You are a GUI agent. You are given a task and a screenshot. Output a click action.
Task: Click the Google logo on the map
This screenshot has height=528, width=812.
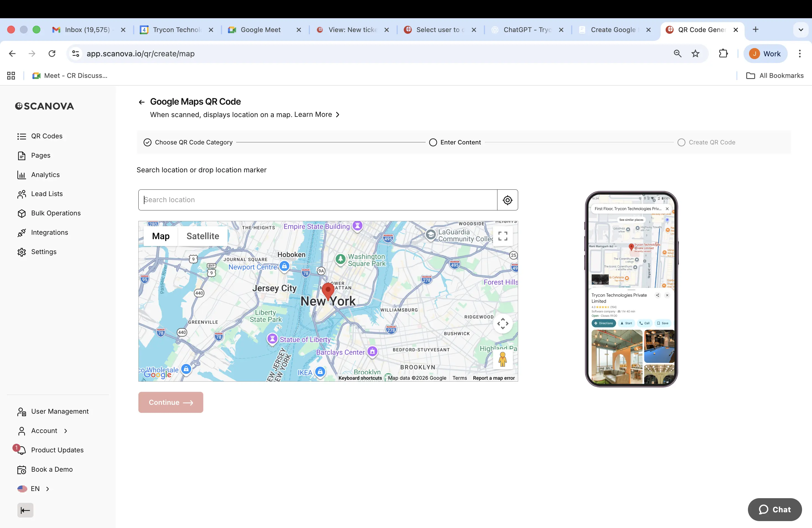tap(158, 374)
